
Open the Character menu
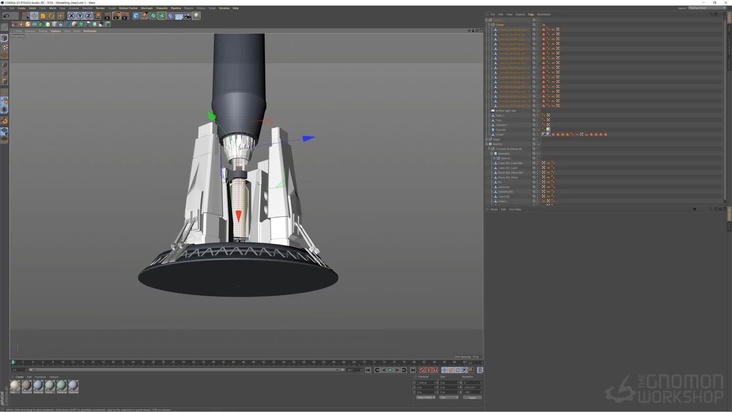162,8
